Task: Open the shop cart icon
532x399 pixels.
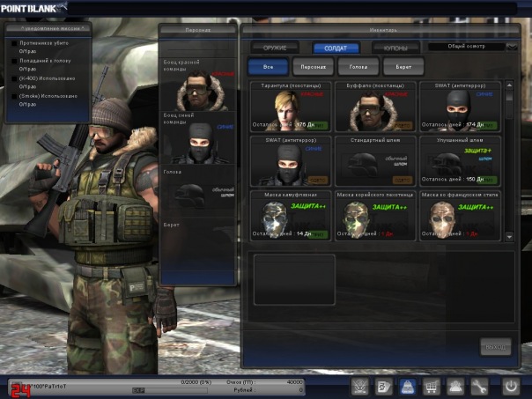Action: click(x=432, y=386)
